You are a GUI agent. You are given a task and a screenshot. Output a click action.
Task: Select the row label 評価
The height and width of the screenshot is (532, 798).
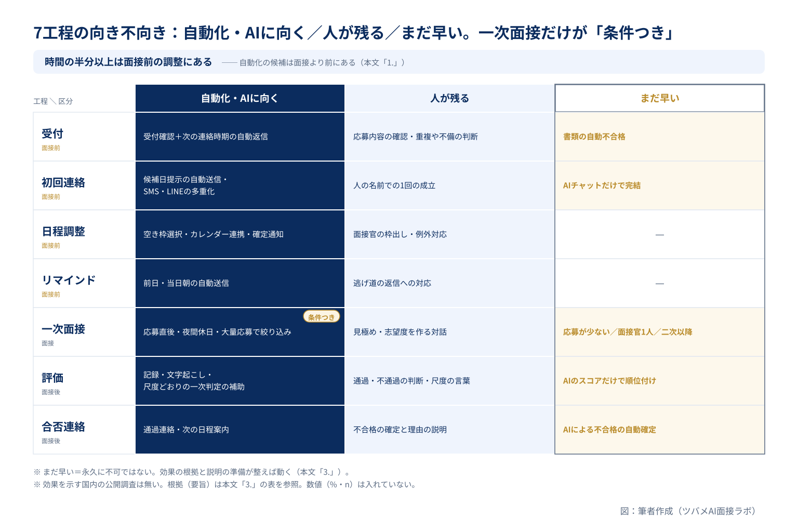(52, 378)
